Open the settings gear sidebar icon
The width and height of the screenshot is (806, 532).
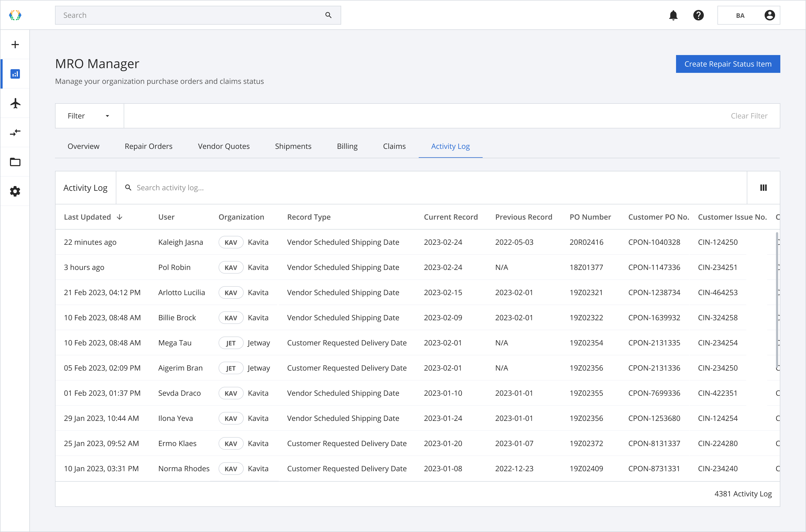(x=15, y=191)
